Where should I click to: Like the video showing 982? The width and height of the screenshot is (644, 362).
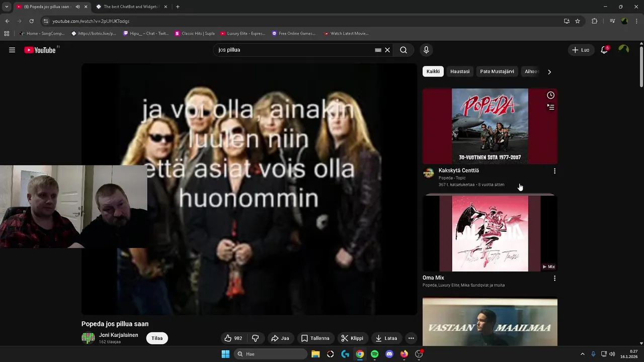[x=234, y=338]
